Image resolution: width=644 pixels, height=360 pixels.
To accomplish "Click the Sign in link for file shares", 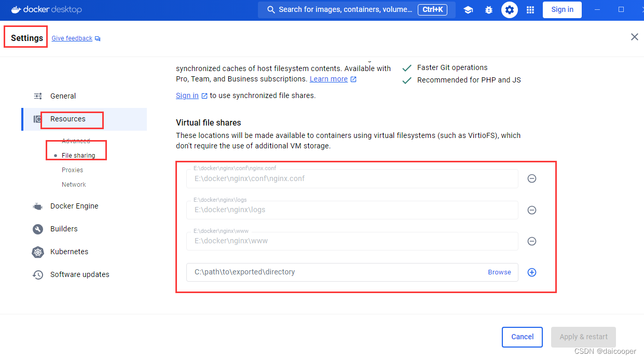I will coord(187,95).
